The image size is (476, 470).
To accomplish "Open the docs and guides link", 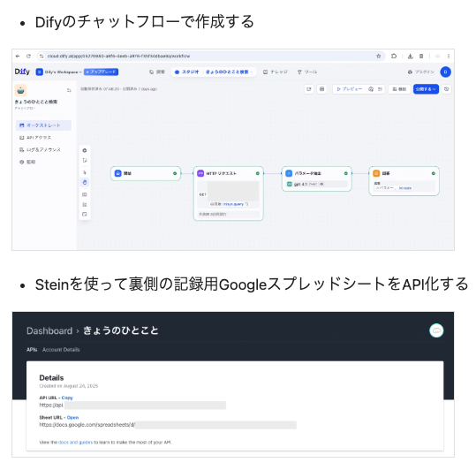I will [75, 443].
